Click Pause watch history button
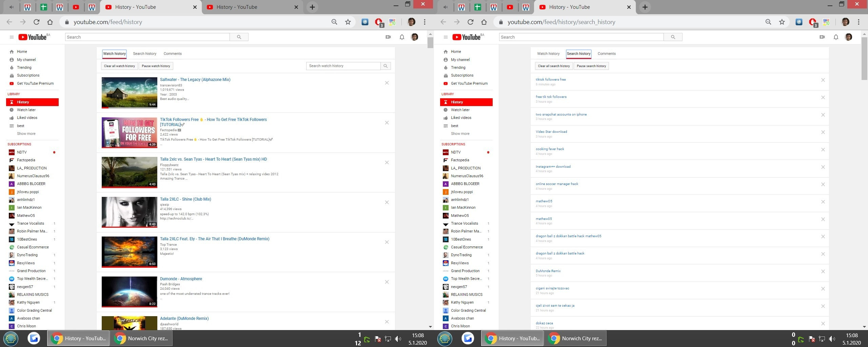The width and height of the screenshot is (868, 347). 156,66
